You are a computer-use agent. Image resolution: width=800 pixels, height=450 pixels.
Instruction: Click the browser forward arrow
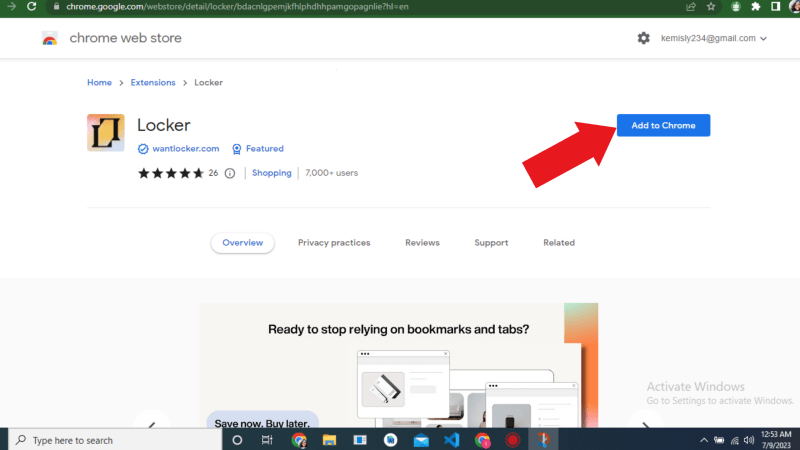point(11,7)
